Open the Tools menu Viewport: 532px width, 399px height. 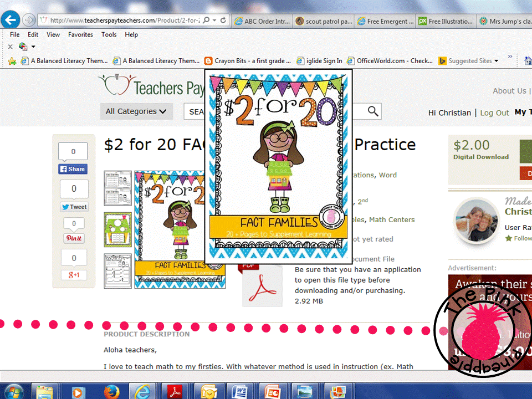tap(109, 34)
